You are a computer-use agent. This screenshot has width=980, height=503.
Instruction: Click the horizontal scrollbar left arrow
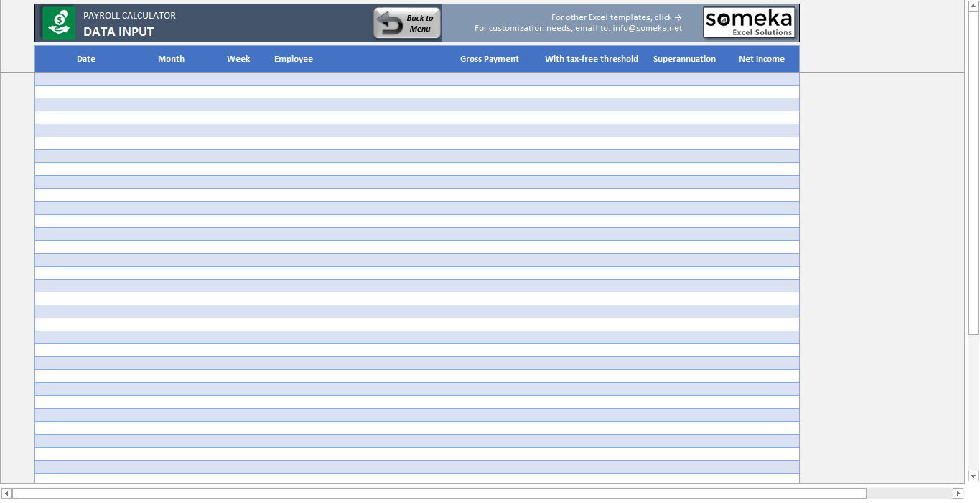(6, 493)
